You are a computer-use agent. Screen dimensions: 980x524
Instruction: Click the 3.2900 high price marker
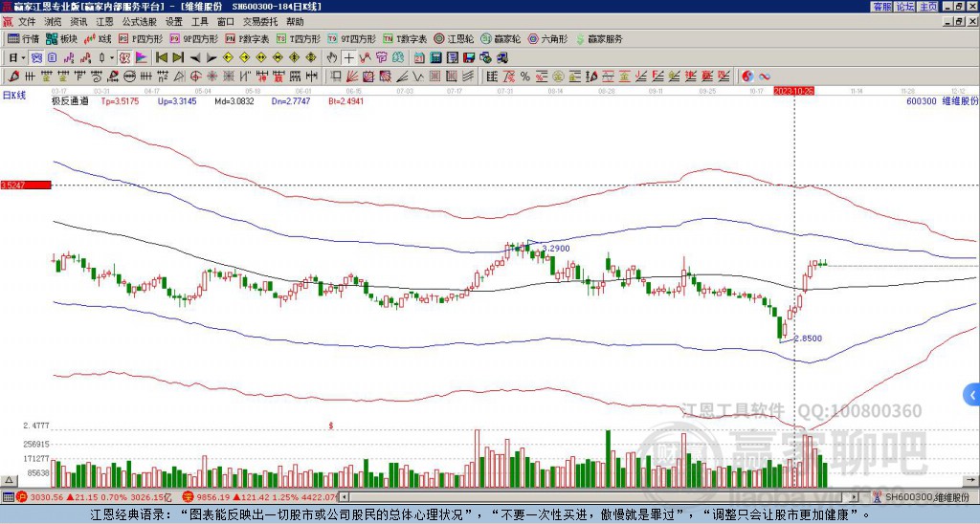556,249
